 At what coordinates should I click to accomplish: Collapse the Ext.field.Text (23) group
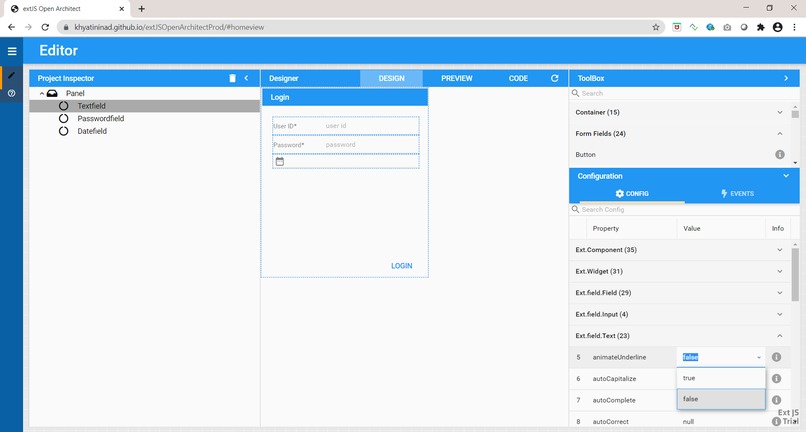pos(780,336)
